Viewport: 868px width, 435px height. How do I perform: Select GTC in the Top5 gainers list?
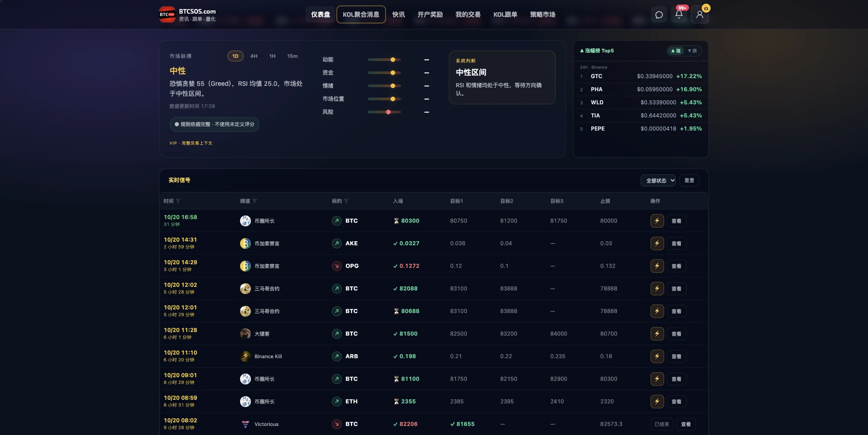[641, 76]
